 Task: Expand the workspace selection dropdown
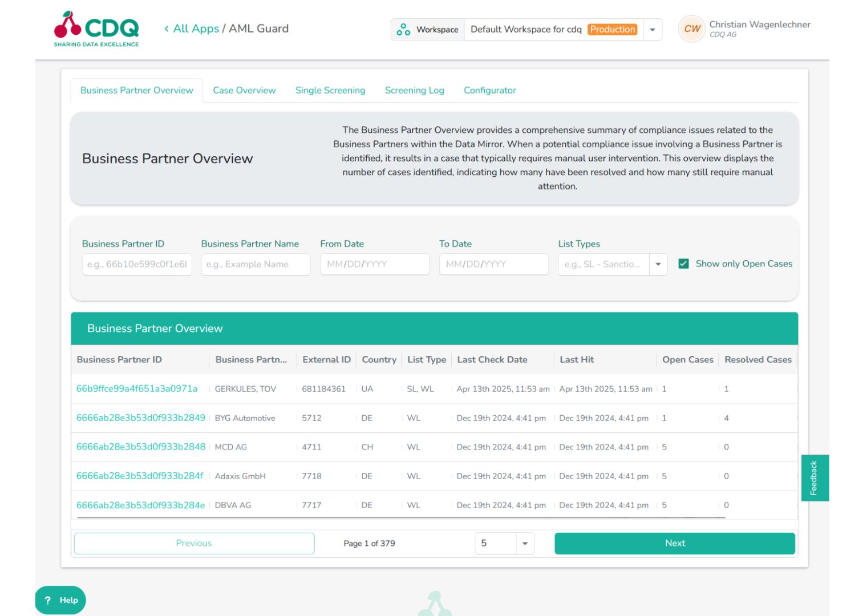pyautogui.click(x=652, y=29)
